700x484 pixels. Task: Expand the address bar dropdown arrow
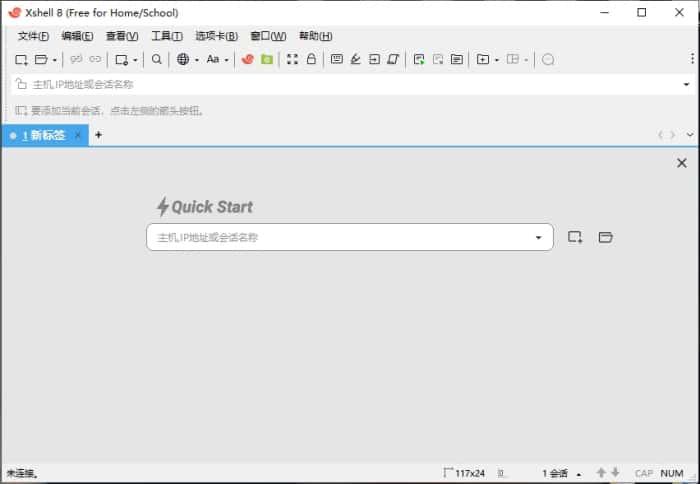(685, 85)
